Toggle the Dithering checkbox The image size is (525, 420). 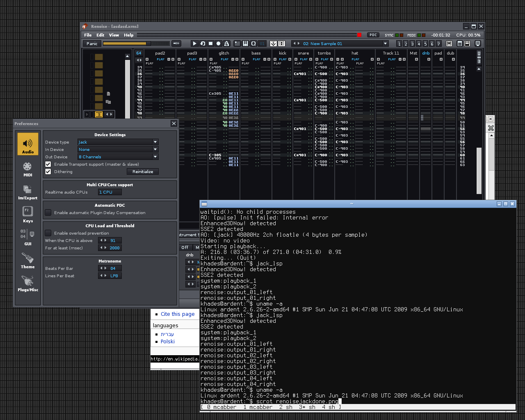coord(48,171)
